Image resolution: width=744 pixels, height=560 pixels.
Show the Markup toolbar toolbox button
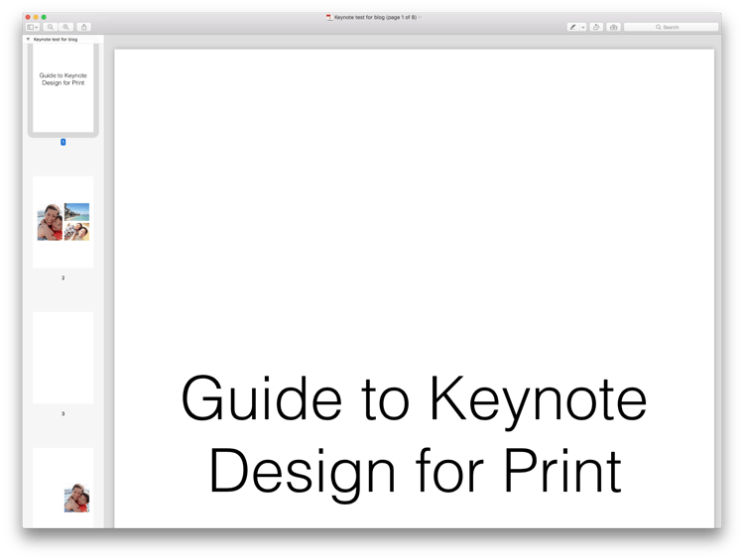click(x=613, y=27)
